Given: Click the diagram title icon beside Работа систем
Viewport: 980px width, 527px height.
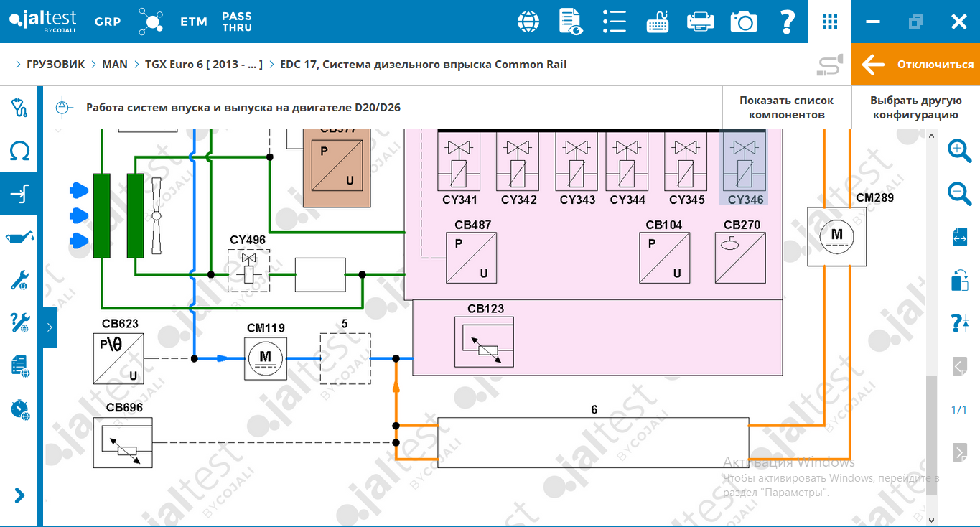Looking at the screenshot, I should pyautogui.click(x=63, y=108).
